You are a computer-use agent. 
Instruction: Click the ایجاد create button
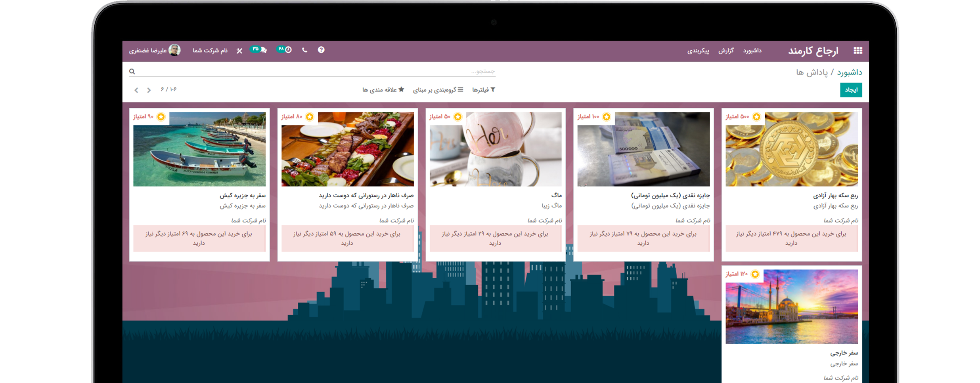[851, 90]
